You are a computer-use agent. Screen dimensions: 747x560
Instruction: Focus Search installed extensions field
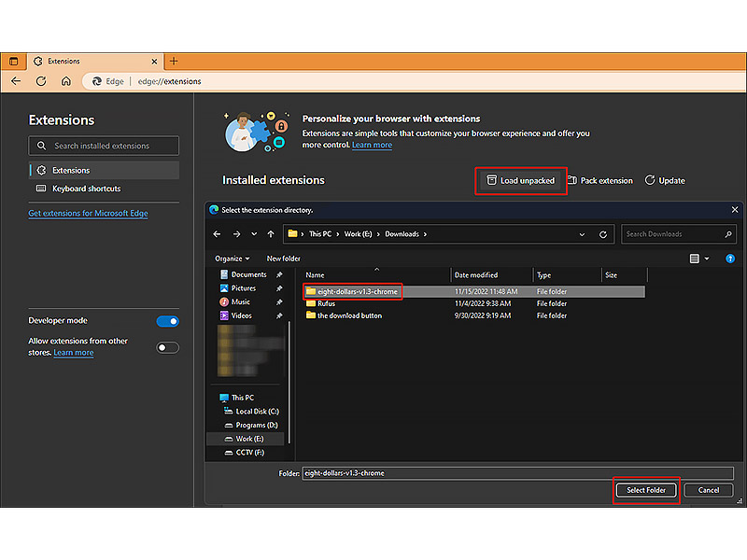(104, 146)
